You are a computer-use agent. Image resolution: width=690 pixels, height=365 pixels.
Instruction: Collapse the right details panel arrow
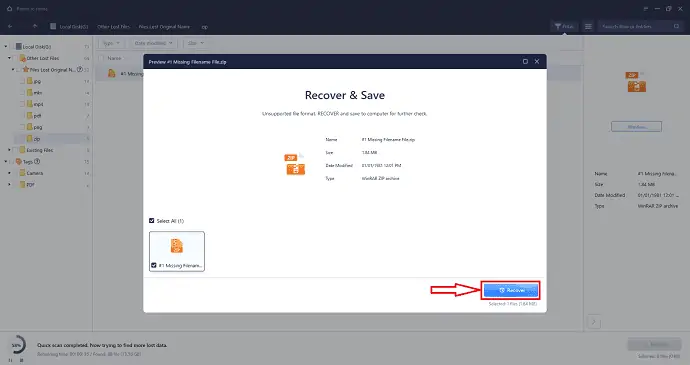pos(594,322)
